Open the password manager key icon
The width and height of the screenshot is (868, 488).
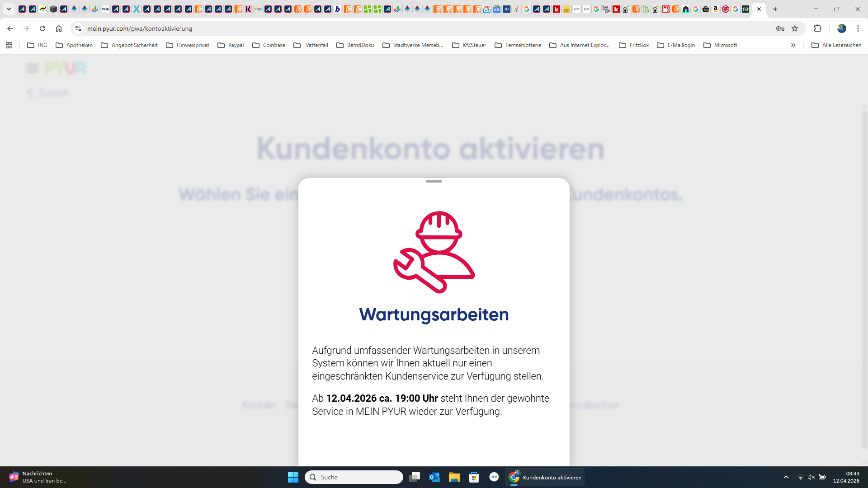[780, 28]
